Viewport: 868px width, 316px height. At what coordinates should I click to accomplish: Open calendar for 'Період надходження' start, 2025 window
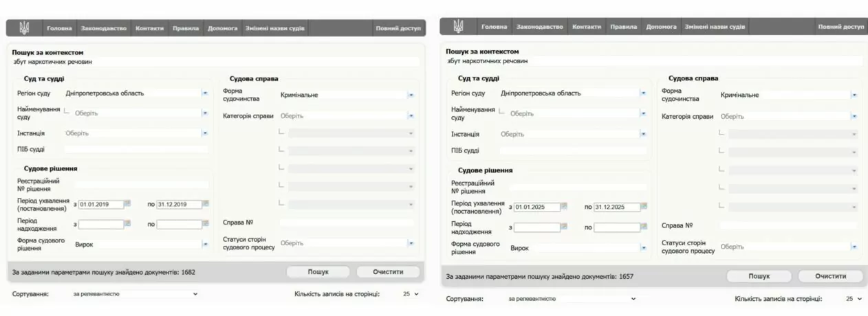[564, 227]
